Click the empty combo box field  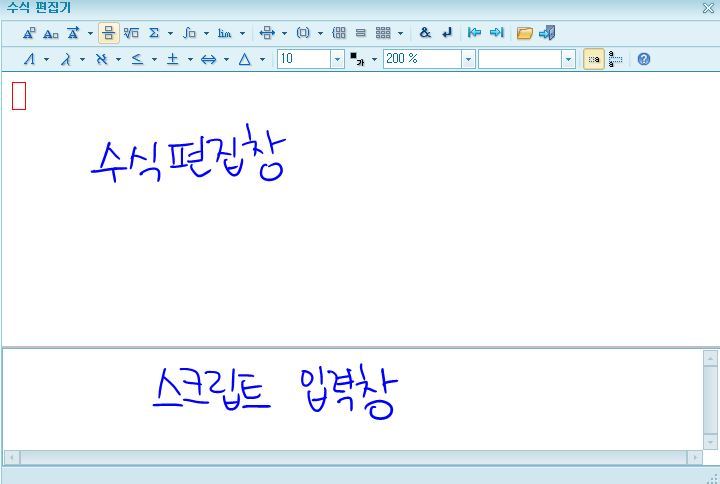pyautogui.click(x=520, y=59)
